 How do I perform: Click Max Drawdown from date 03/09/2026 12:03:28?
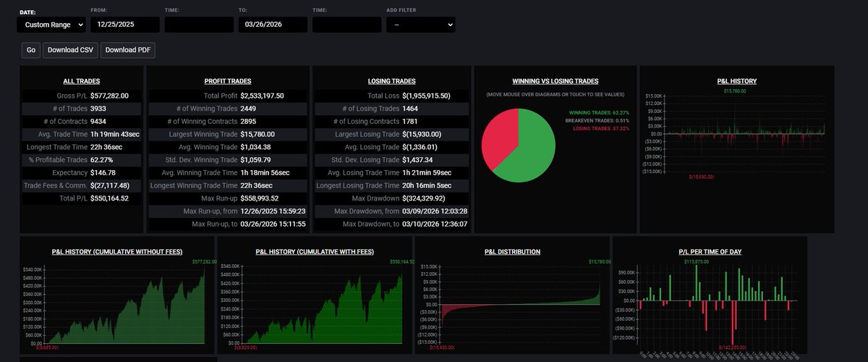pos(435,211)
